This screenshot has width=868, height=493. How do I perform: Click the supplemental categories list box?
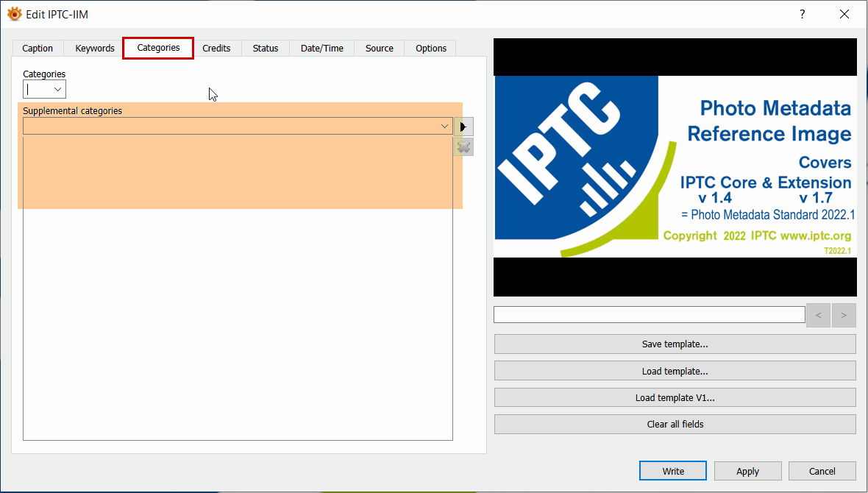tap(238, 288)
